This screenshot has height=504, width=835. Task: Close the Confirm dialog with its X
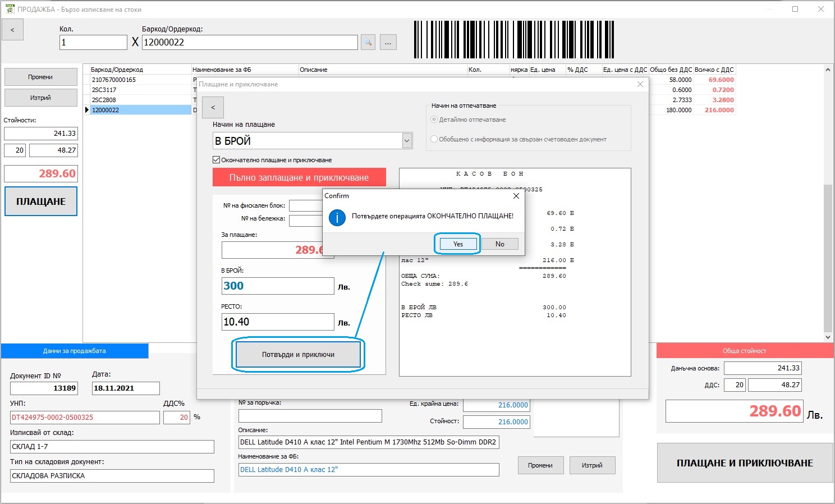516,196
